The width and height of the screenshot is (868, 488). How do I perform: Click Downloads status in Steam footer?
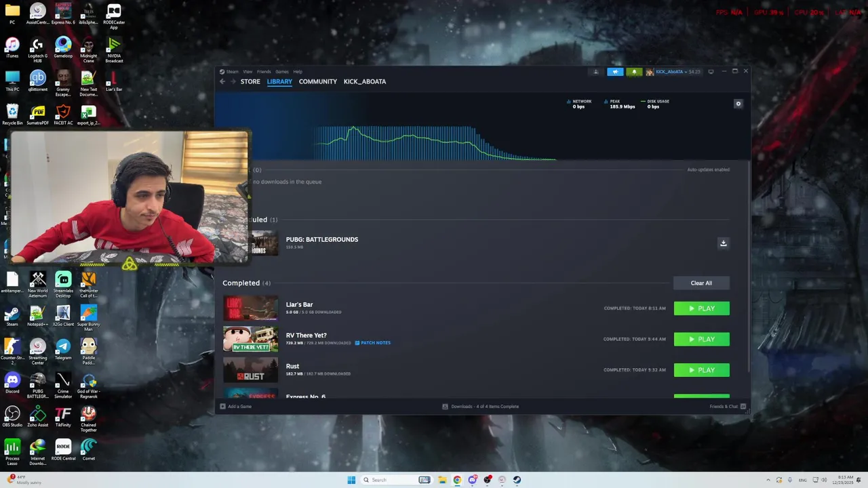coord(481,407)
